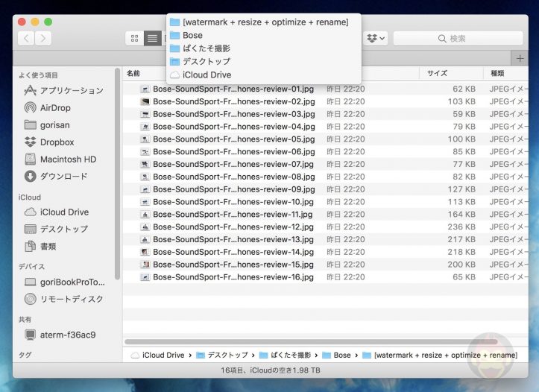Screen dimensions: 539x392
Task: Open Dropbox in sidebar
Action: 49,142
